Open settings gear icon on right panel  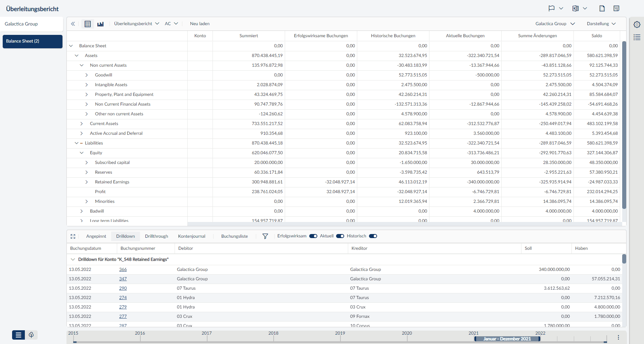[637, 24]
